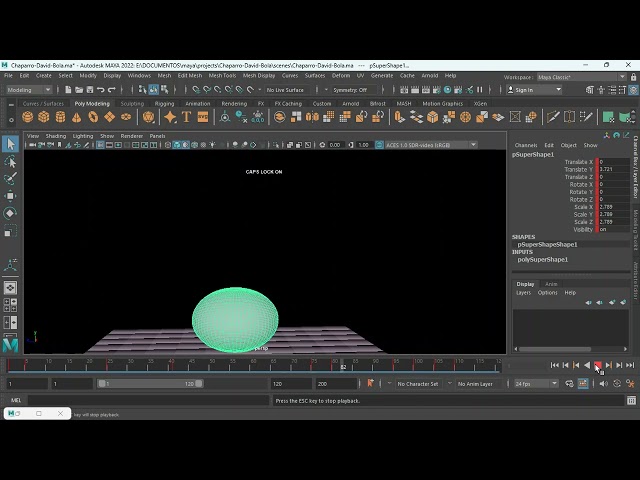Open the Sign In dropdown
Image resolution: width=640 pixels, height=480 pixels.
click(534, 90)
